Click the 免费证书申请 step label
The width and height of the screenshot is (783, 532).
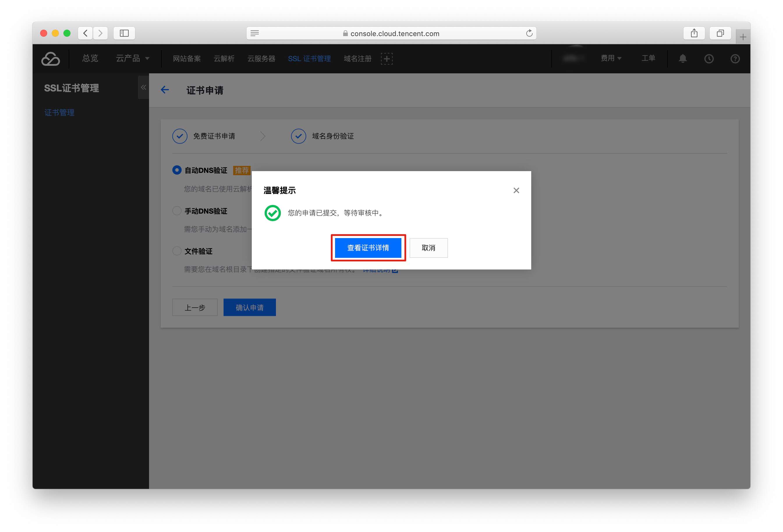tap(214, 136)
